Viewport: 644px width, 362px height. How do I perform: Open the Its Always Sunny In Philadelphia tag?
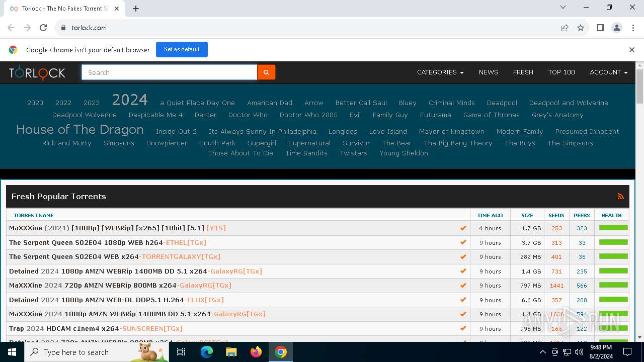pyautogui.click(x=263, y=132)
